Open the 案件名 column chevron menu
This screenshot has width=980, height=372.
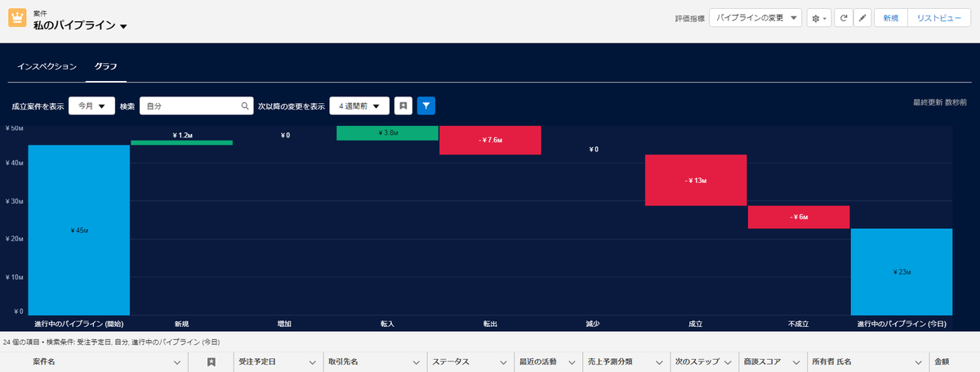(176, 362)
